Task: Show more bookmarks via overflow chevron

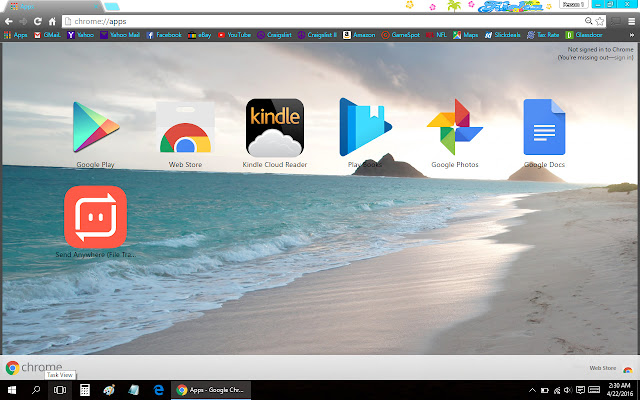Action: [x=632, y=35]
